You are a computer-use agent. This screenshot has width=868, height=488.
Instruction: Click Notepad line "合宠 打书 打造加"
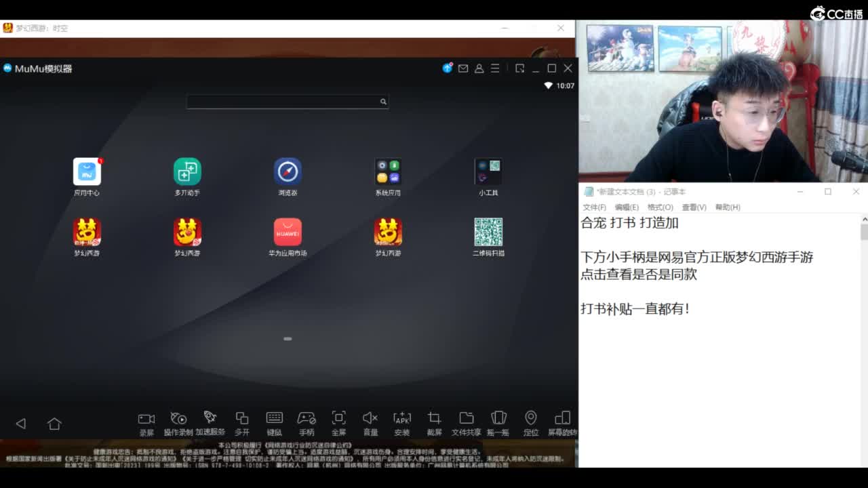630,223
